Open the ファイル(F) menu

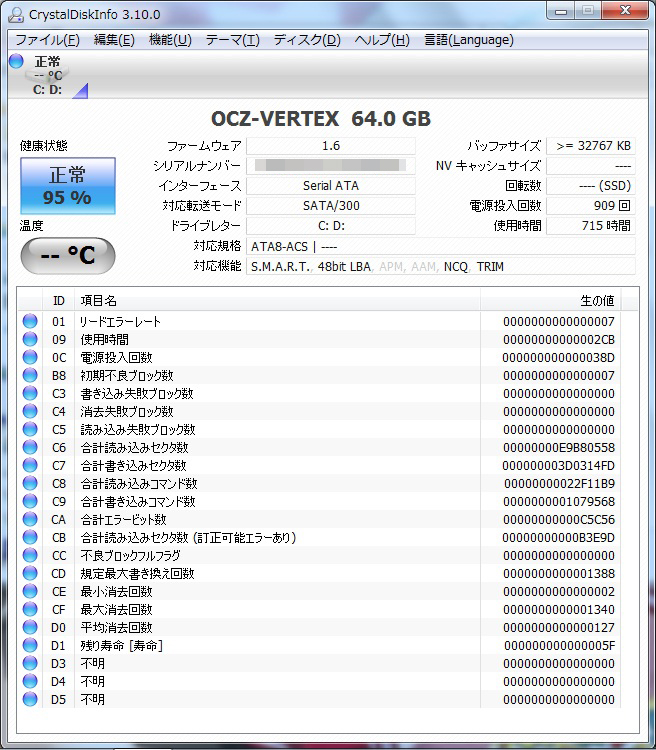click(x=47, y=40)
